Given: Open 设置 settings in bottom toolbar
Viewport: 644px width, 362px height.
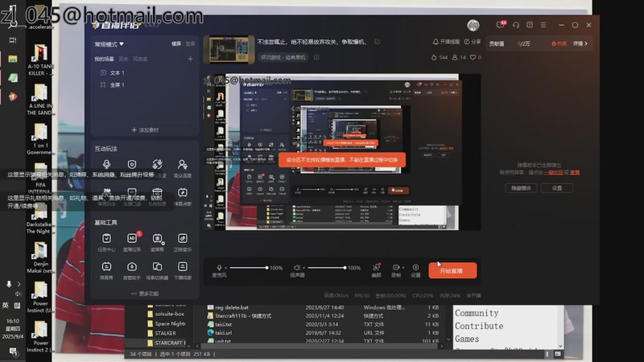Looking at the screenshot, I should [x=415, y=270].
